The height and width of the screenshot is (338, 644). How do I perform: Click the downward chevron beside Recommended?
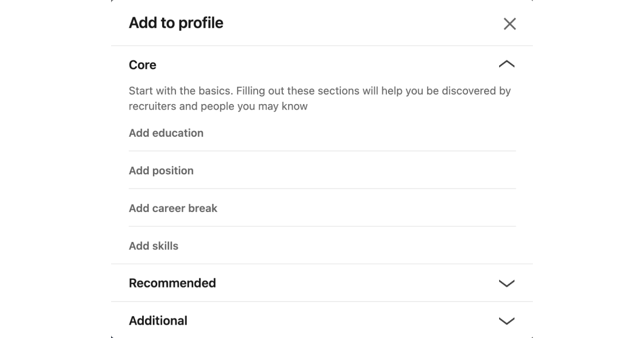(507, 283)
